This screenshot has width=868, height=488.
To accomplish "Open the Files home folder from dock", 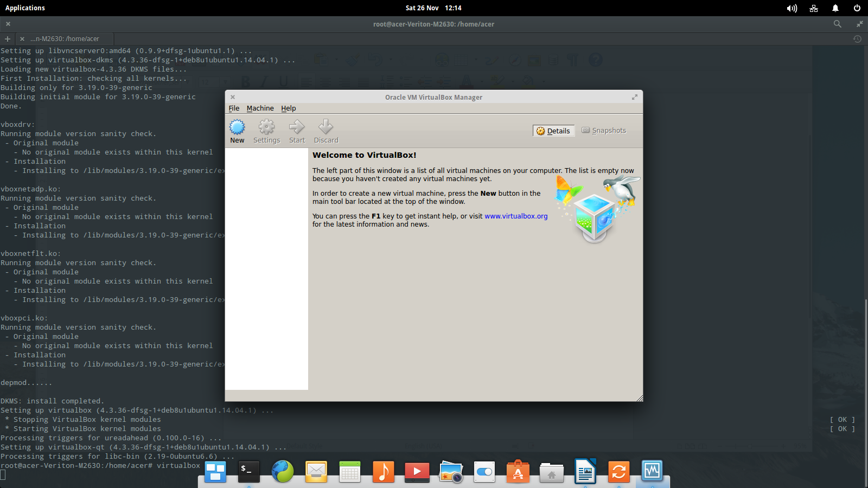I will tap(552, 472).
